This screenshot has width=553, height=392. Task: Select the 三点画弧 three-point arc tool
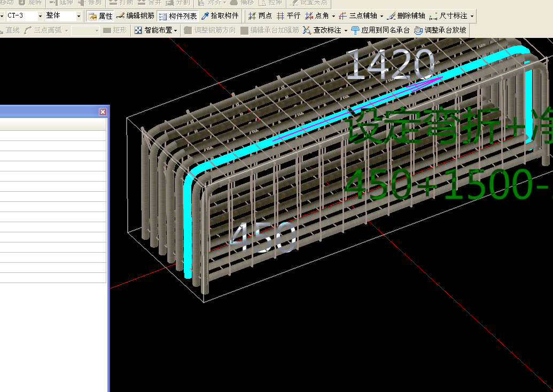[43, 30]
